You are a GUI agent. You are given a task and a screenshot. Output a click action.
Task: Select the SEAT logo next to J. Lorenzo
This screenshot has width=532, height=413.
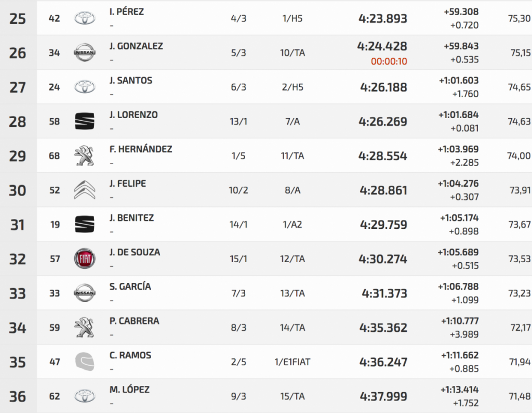pyautogui.click(x=85, y=122)
